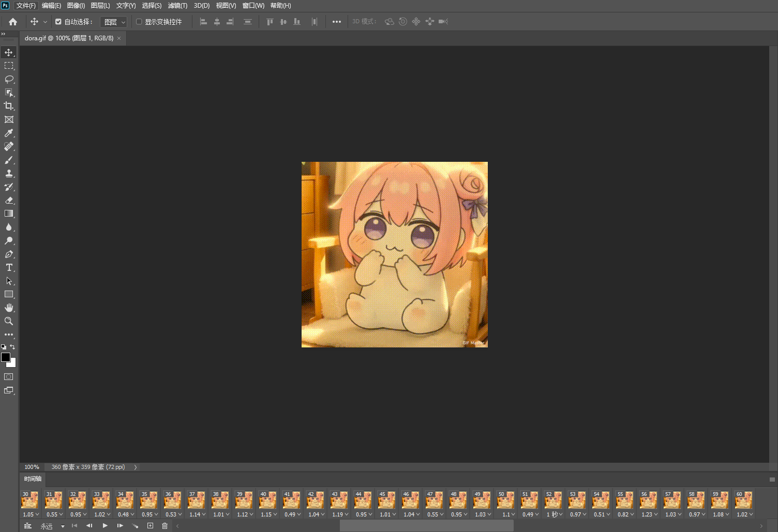This screenshot has height=532, width=778.
Task: Select the Frame tool
Action: tap(9, 119)
